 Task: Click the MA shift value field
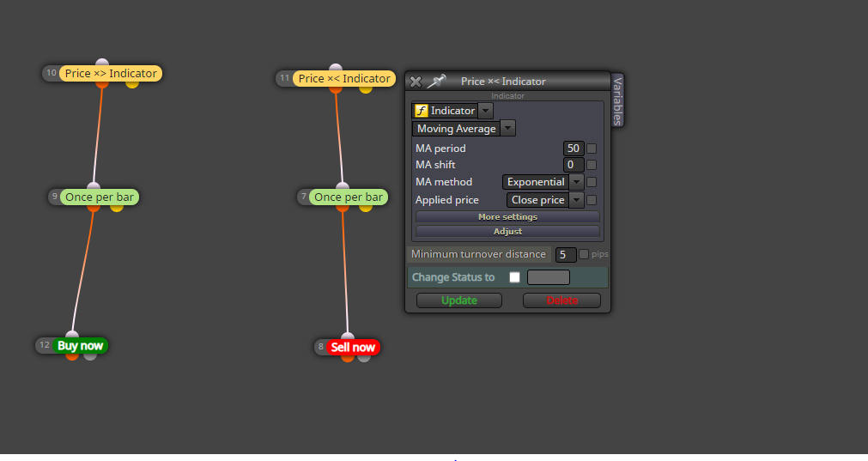click(x=573, y=164)
